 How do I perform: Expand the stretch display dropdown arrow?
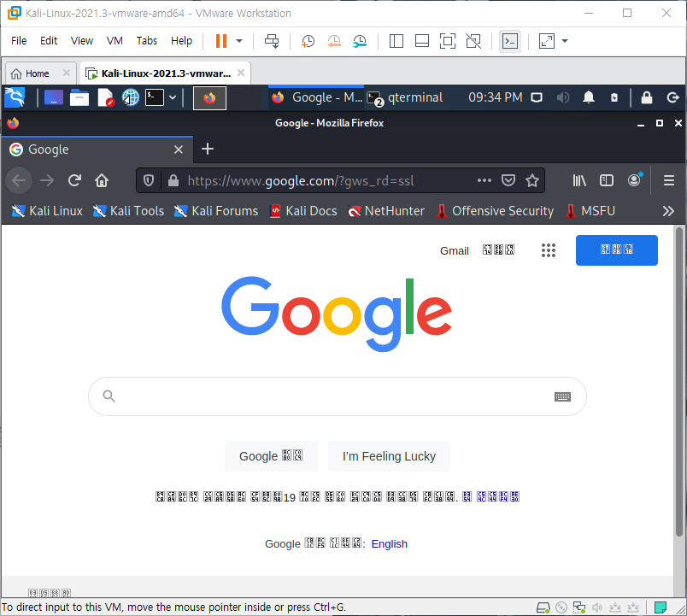coord(565,41)
